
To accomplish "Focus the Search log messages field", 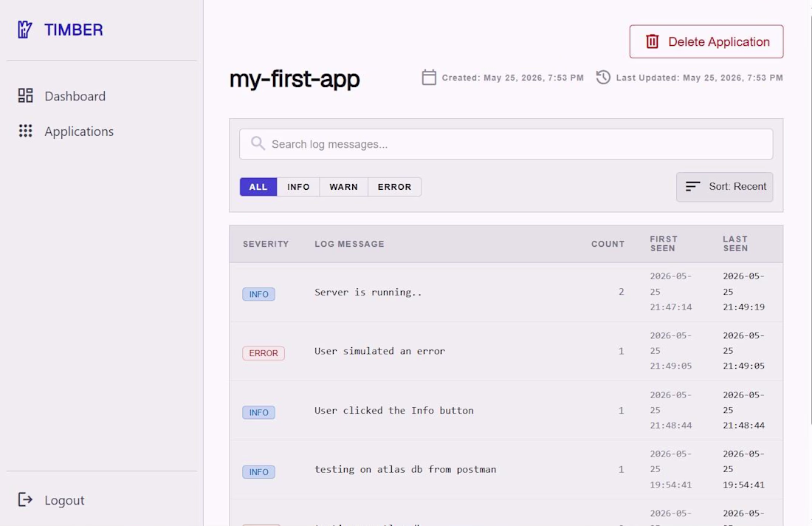I will [x=506, y=144].
